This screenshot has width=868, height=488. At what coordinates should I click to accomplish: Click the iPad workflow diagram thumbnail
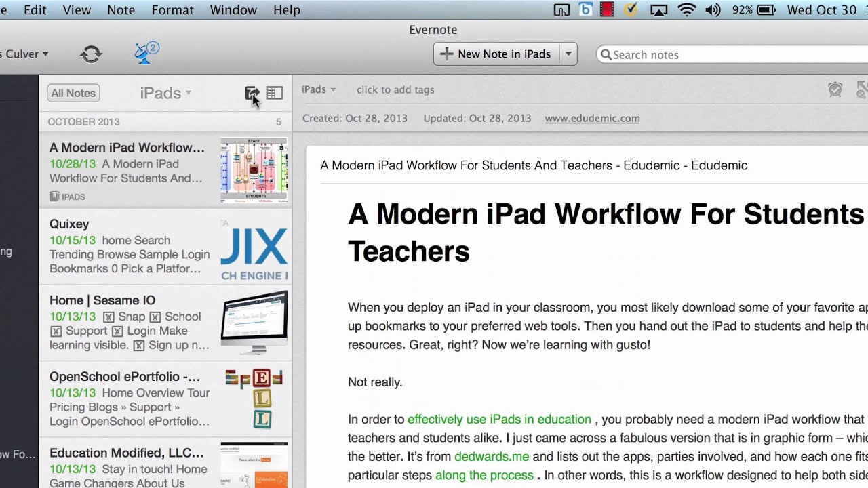(x=254, y=170)
